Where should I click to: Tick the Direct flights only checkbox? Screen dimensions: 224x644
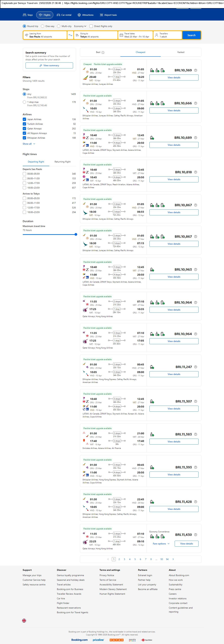click(x=91, y=26)
